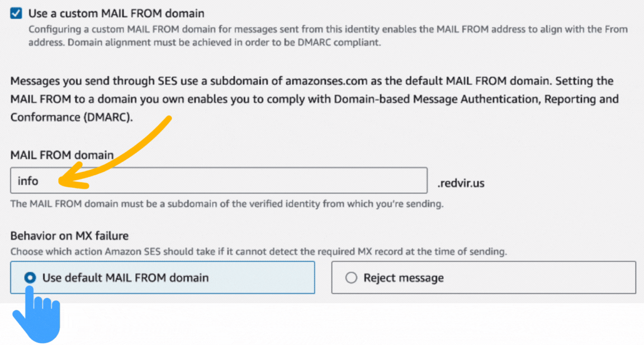Click the 'Behavior on MX failure' heading

(69, 236)
